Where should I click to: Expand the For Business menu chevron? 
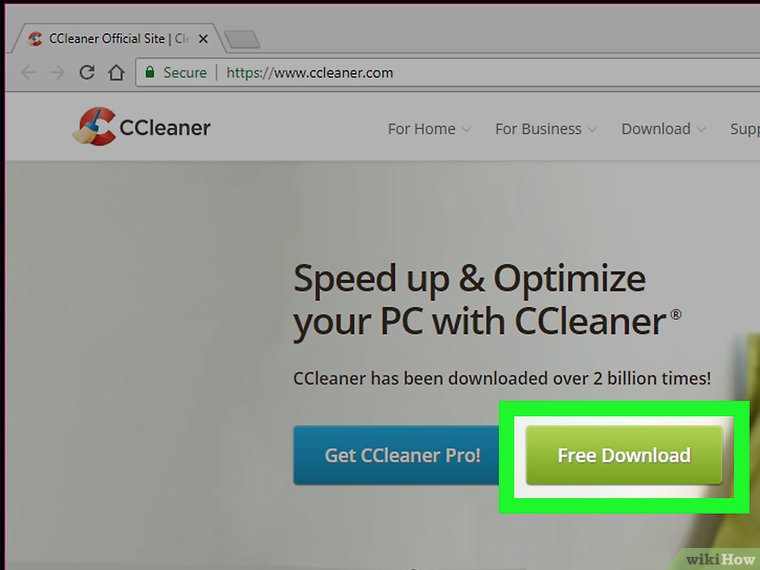[x=592, y=129]
